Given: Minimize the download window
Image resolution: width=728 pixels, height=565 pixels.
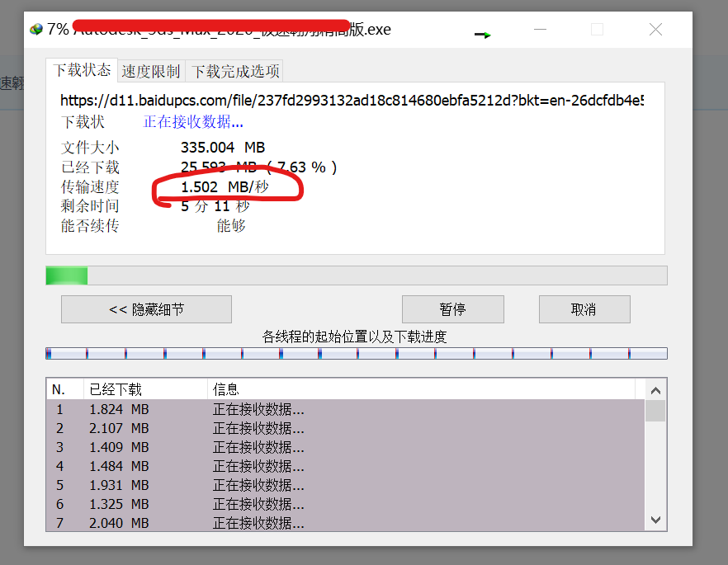Looking at the screenshot, I should point(540,30).
